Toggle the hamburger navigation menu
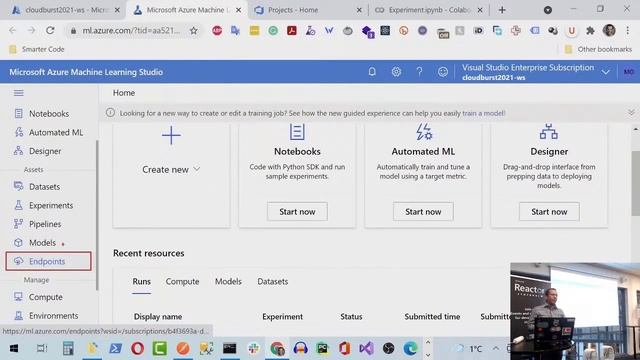Viewport: 640px width, 360px height. tap(19, 93)
